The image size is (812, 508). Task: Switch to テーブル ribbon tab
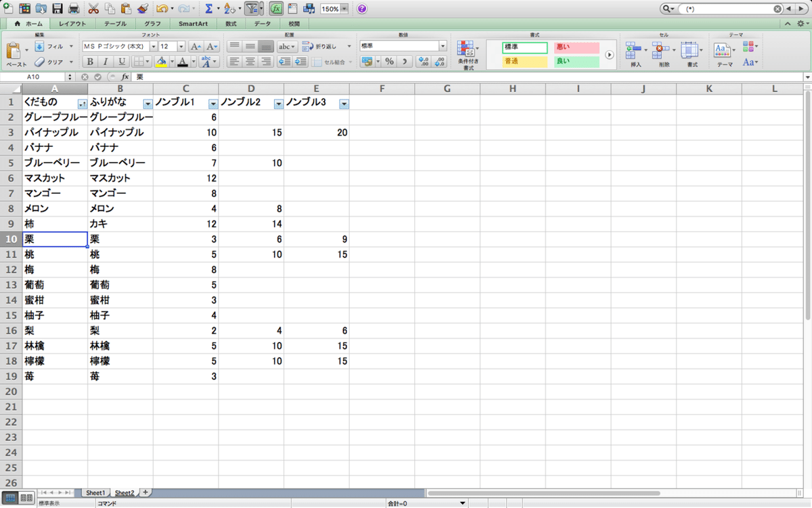pos(115,24)
